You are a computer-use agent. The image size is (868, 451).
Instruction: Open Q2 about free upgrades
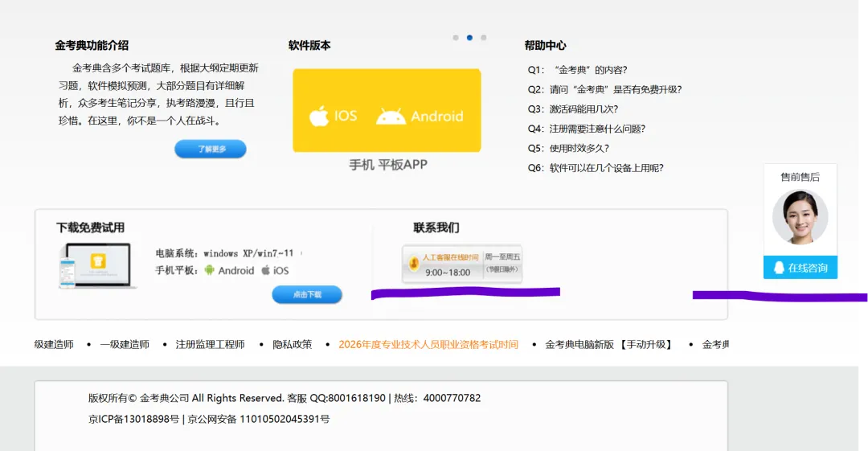(604, 89)
